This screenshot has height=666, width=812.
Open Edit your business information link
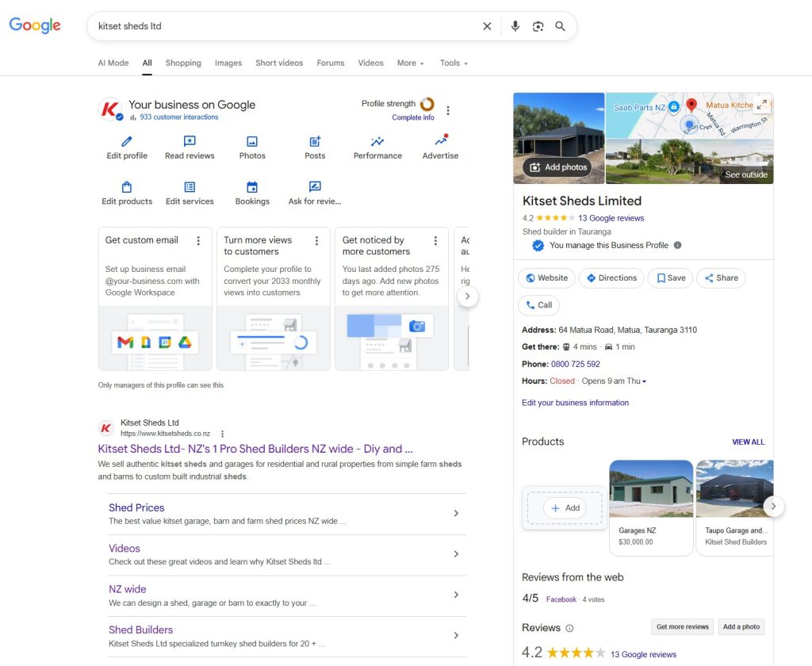pos(576,403)
